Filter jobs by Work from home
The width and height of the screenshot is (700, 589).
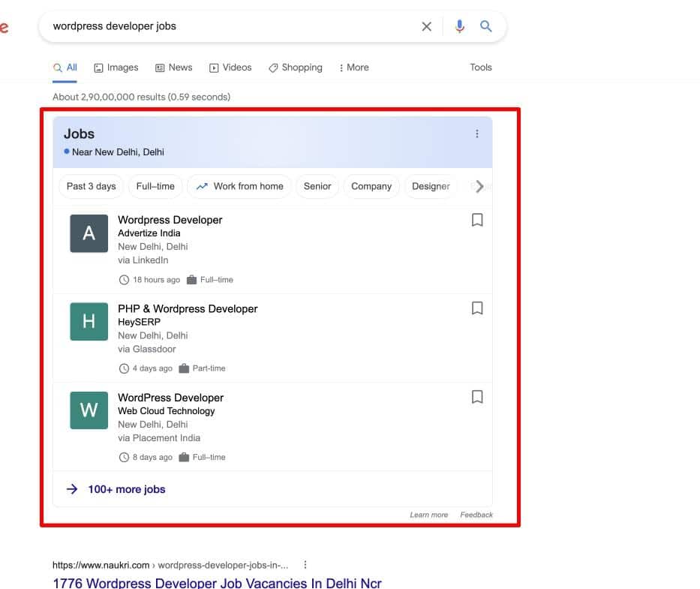click(x=240, y=186)
